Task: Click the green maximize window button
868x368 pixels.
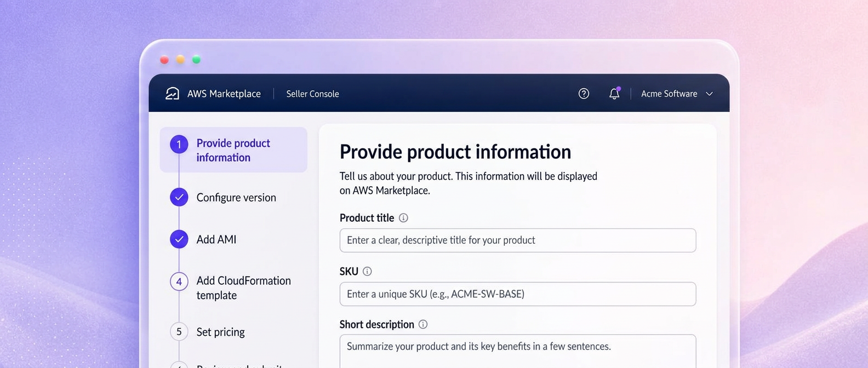Action: pyautogui.click(x=196, y=60)
